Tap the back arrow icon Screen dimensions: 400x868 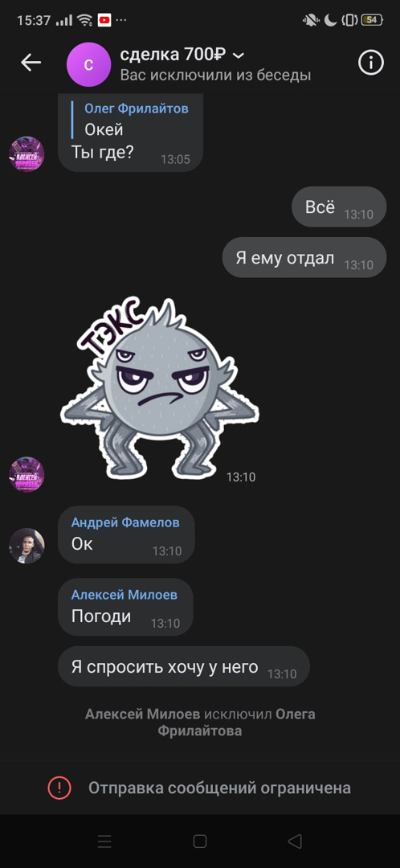pos(31,63)
